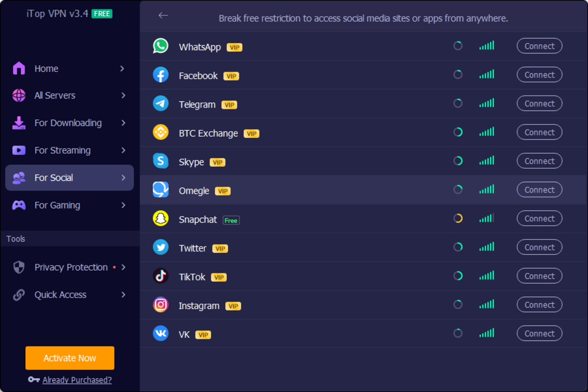Click the Twitter load indicator circle

[458, 247]
